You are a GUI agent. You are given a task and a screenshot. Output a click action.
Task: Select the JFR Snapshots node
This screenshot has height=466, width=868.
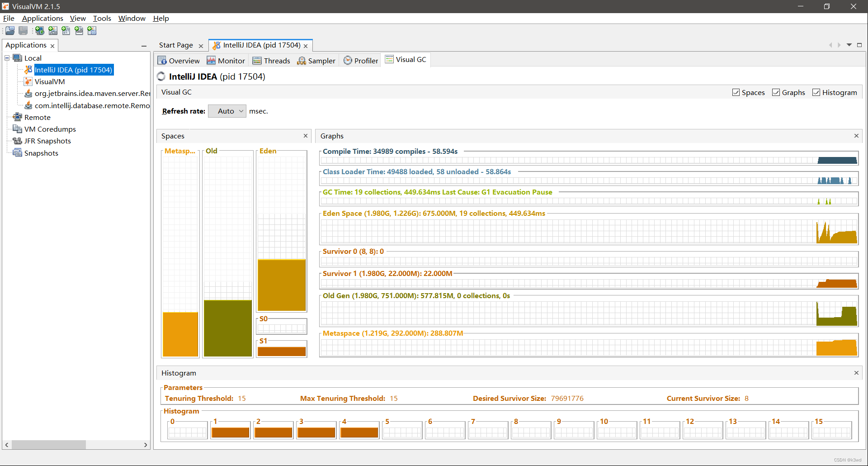(47, 141)
